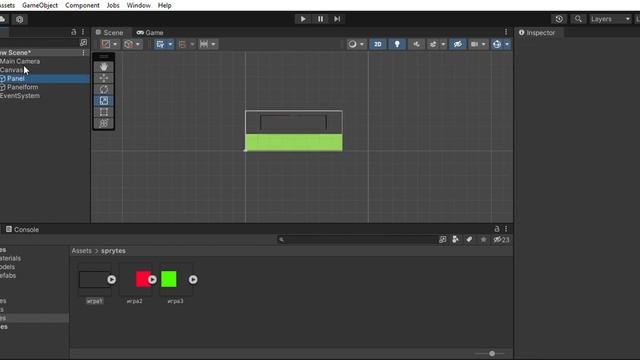Expand the scene camera dropdown arrow
640x360 pixels.
pyautogui.click(x=484, y=44)
